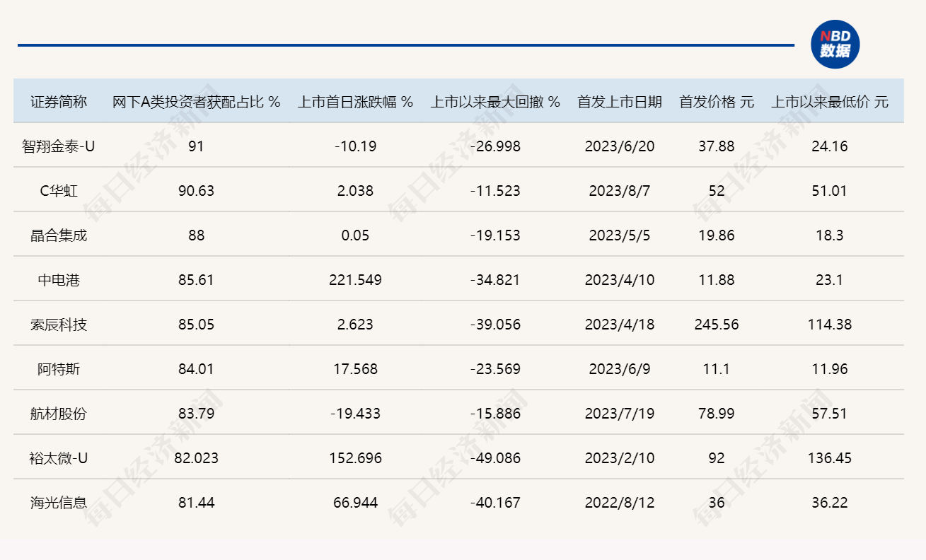Click the 首发上市日期 column header
926x560 pixels.
click(620, 102)
